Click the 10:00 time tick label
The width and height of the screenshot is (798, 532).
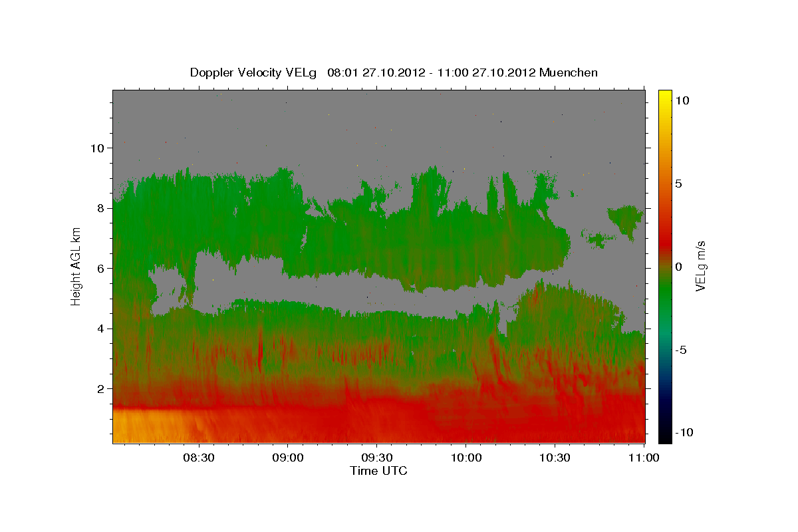point(466,458)
